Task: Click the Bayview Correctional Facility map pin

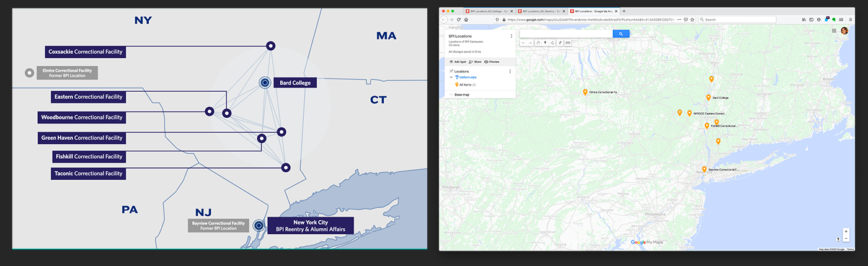Action: click(704, 169)
